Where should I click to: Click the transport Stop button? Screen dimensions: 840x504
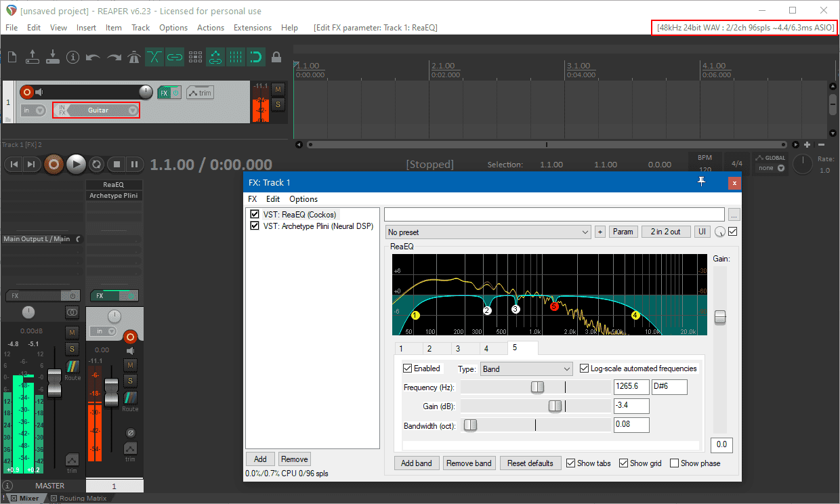coord(117,164)
